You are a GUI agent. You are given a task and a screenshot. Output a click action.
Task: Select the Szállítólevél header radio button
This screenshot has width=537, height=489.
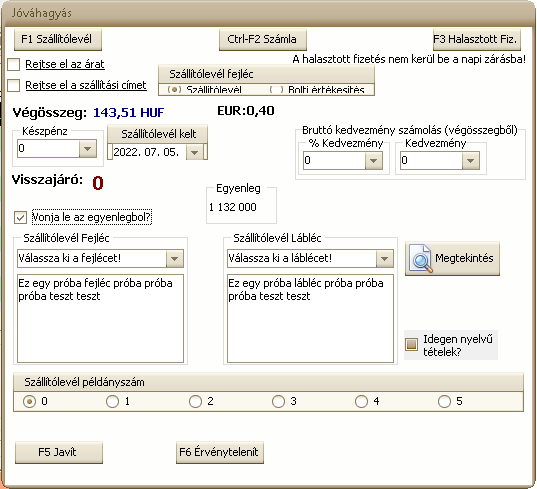174,90
